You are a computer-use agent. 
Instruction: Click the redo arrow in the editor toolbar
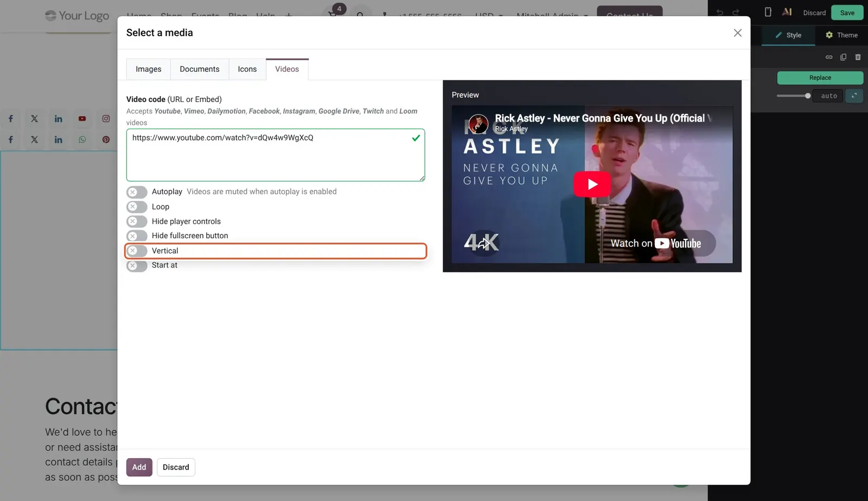point(736,12)
